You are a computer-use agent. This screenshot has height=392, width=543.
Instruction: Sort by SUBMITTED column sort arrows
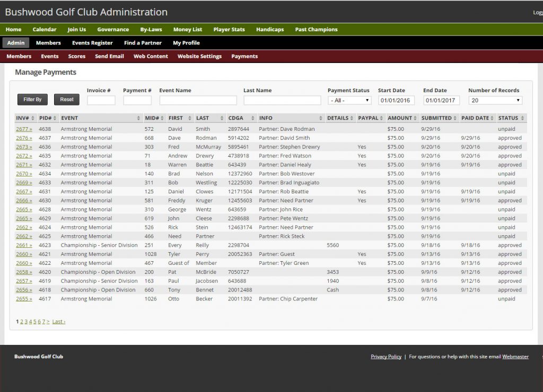(x=454, y=118)
